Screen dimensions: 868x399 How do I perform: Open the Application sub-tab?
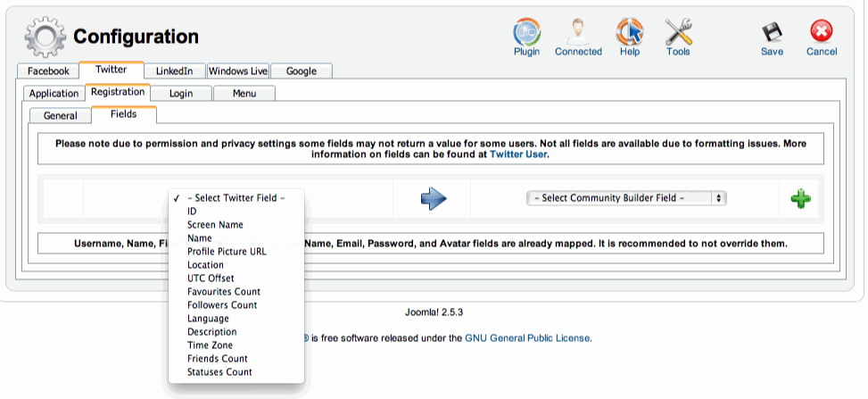[54, 93]
